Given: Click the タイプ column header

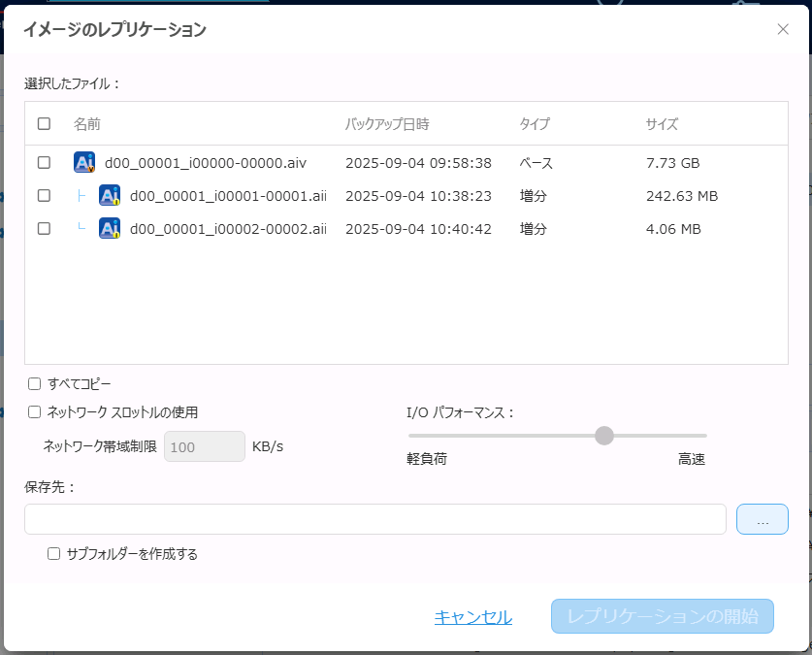Looking at the screenshot, I should click(x=535, y=124).
